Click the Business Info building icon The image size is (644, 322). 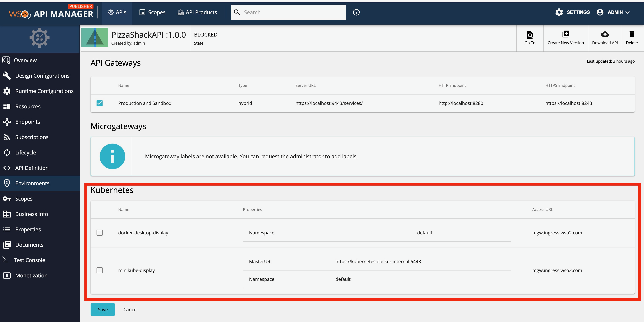[7, 214]
